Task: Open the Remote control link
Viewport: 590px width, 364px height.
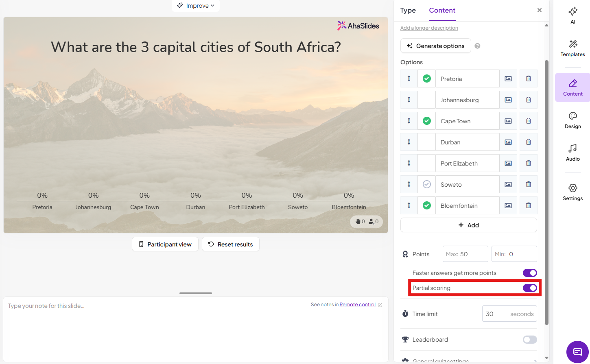Action: (x=358, y=305)
